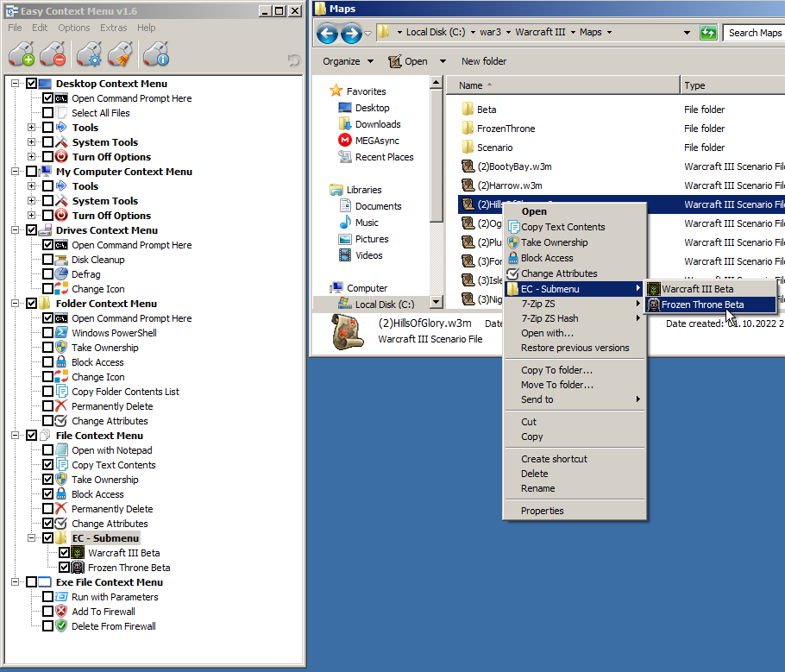The image size is (785, 672).
Task: Select Restore previous versions in context menu
Action: pyautogui.click(x=575, y=348)
